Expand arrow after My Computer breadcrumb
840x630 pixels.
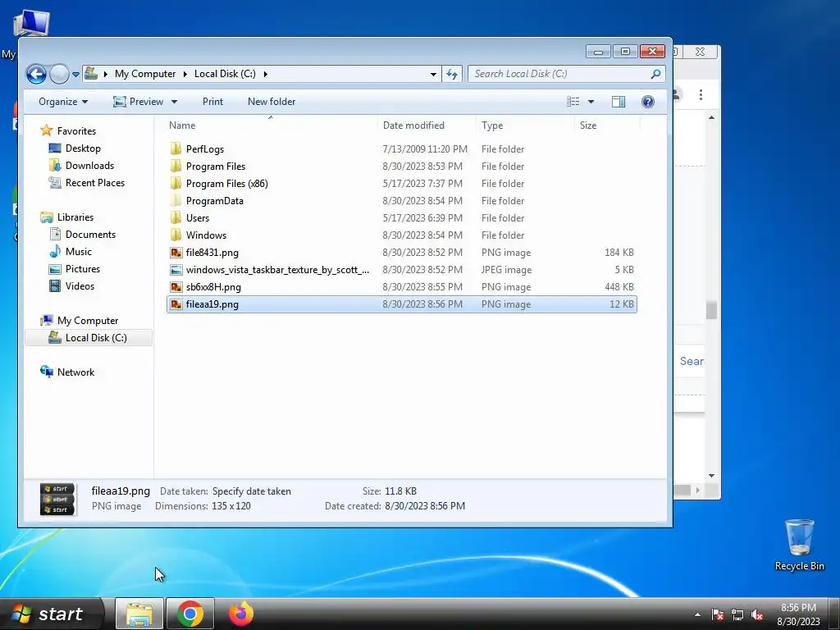click(x=185, y=74)
